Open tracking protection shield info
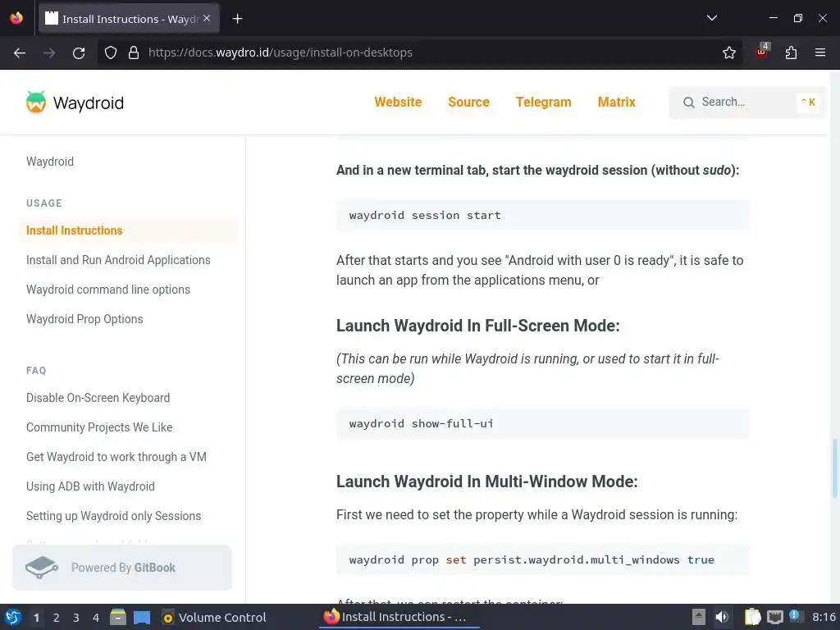Image resolution: width=840 pixels, height=630 pixels. tap(111, 52)
